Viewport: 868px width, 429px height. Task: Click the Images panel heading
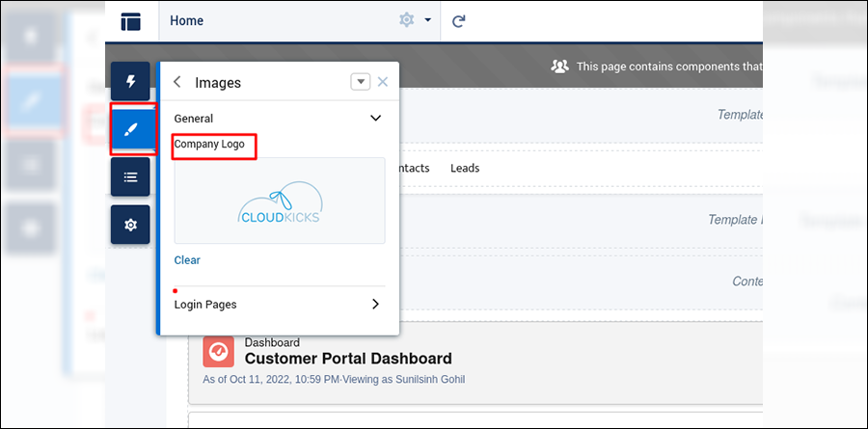(218, 83)
